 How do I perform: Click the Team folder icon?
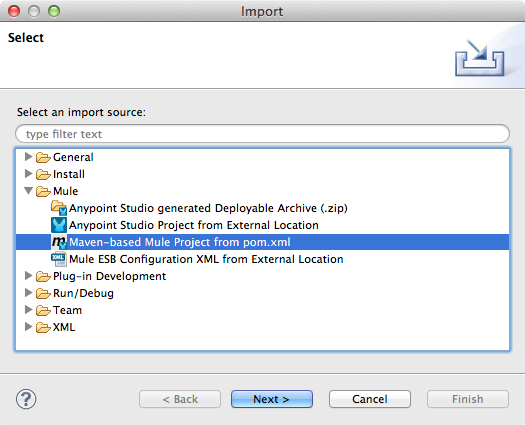coord(43,310)
